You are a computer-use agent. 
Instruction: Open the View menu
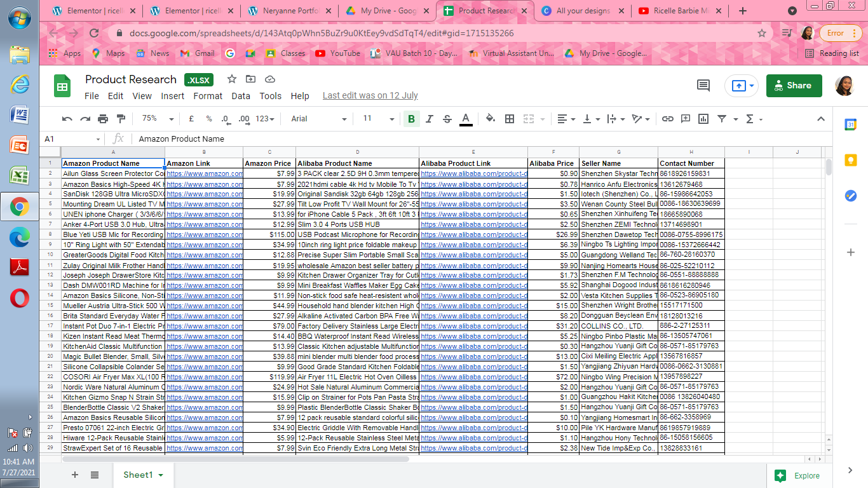(142, 96)
